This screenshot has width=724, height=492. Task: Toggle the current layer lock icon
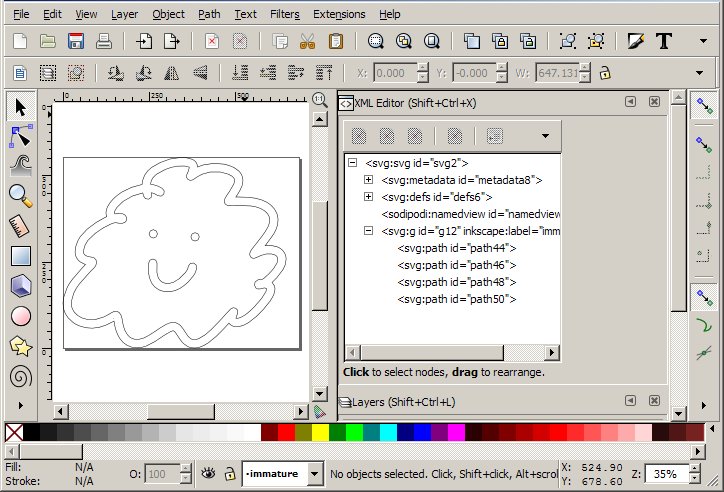point(228,474)
